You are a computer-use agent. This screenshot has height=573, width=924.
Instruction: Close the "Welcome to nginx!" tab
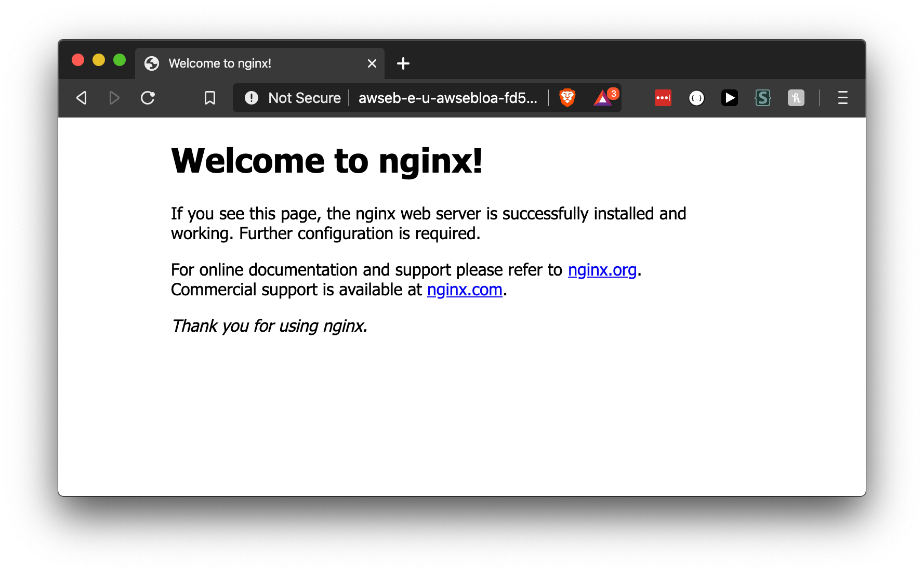[372, 63]
